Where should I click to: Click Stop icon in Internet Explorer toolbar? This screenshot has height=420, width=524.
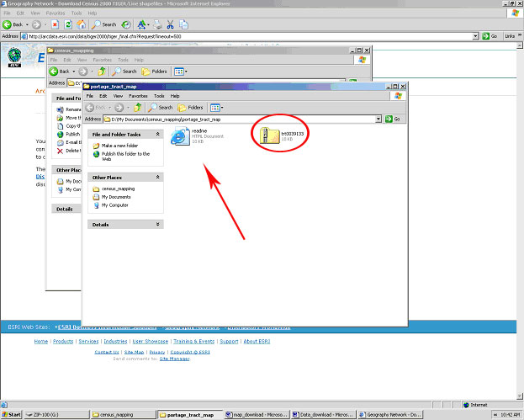(56, 24)
